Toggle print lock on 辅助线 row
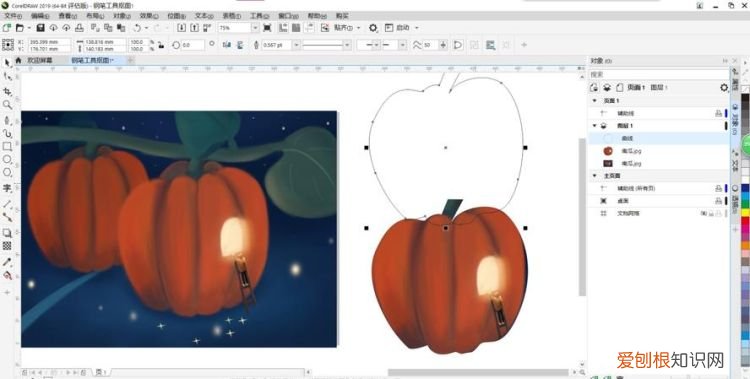 coord(718,113)
